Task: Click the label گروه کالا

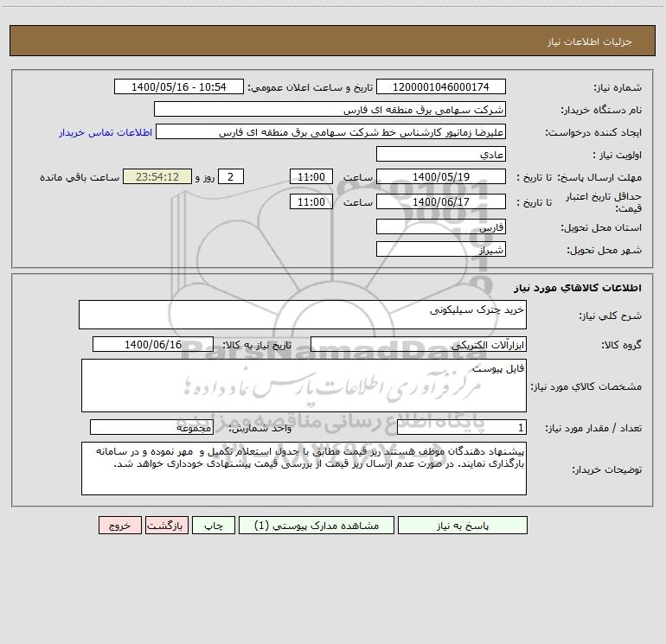Action: 621,346
